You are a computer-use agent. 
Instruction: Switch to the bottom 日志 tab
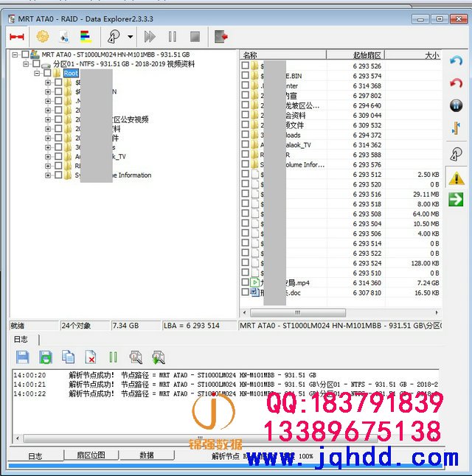35,456
